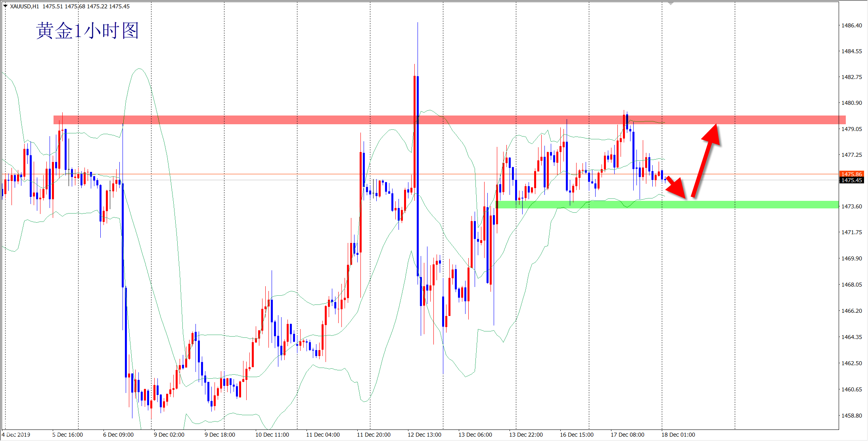Click the 1480.90 price axis label

tap(852, 103)
